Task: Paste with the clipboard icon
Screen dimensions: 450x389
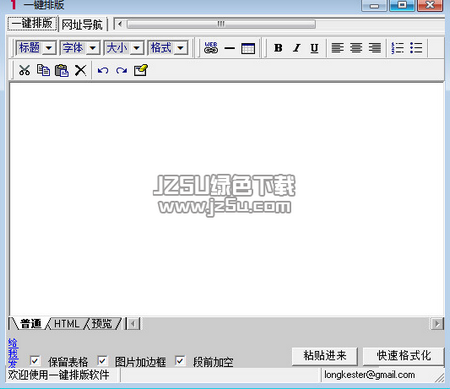Action: 62,70
